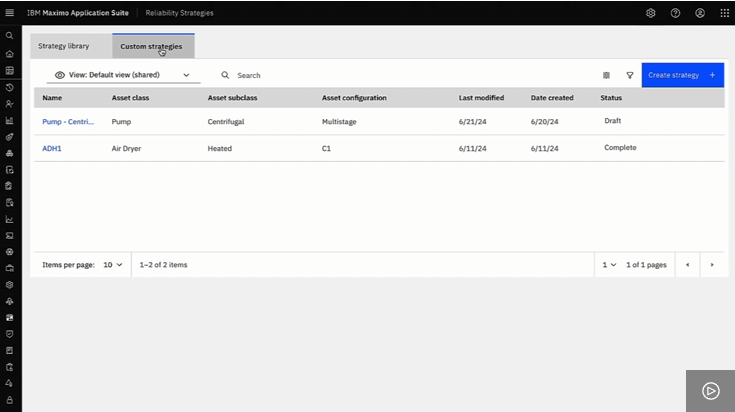Click the Heated subclass cell
The height and width of the screenshot is (412, 735).
tap(219, 148)
